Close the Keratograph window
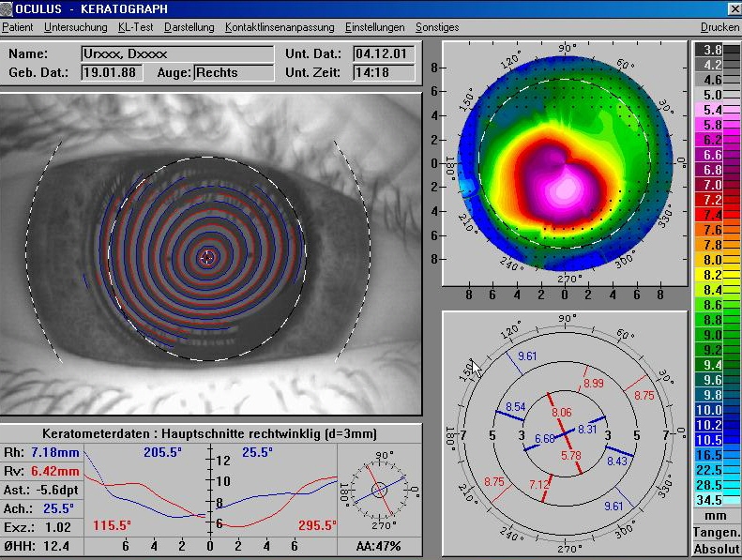 pos(734,8)
